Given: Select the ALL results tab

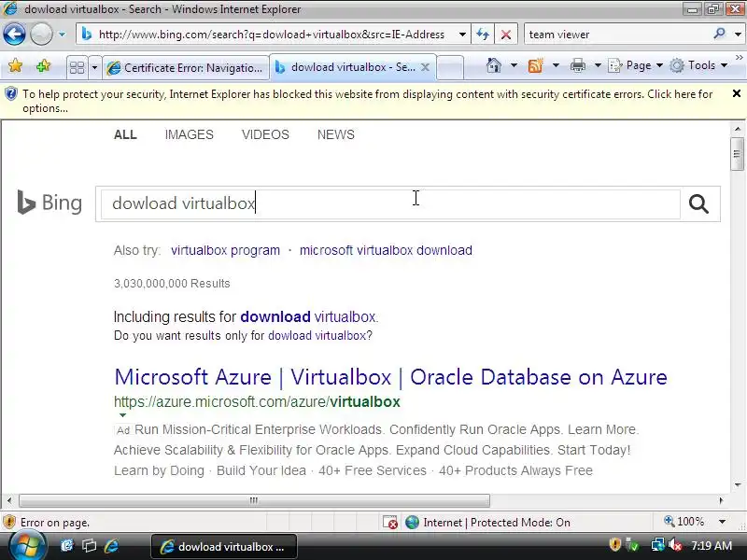Looking at the screenshot, I should pos(125,134).
